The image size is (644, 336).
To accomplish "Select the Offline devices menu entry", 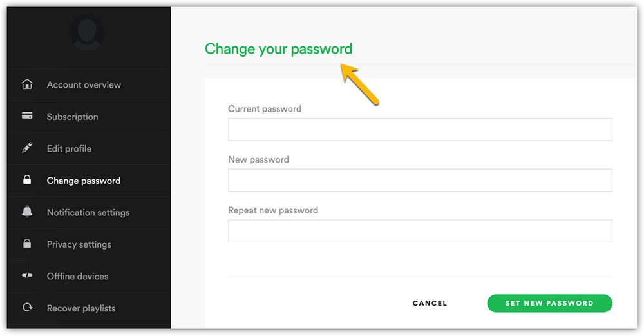I will click(x=77, y=276).
